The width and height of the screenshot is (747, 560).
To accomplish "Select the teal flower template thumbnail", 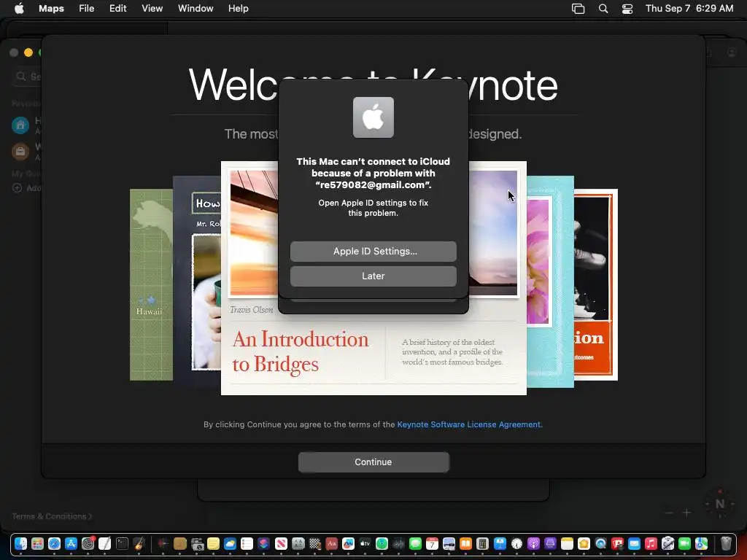I will [550, 281].
